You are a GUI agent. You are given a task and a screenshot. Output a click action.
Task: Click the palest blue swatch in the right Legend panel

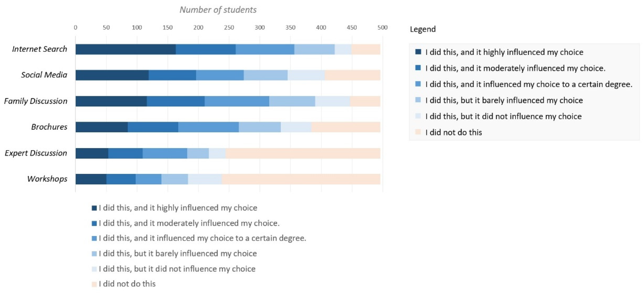point(418,116)
